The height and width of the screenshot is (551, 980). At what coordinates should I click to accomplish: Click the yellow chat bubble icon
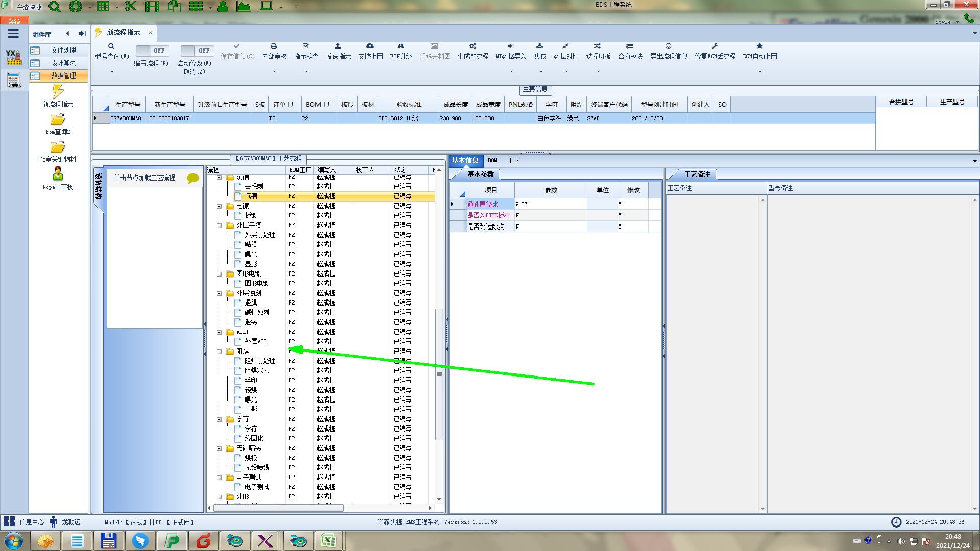coord(192,178)
